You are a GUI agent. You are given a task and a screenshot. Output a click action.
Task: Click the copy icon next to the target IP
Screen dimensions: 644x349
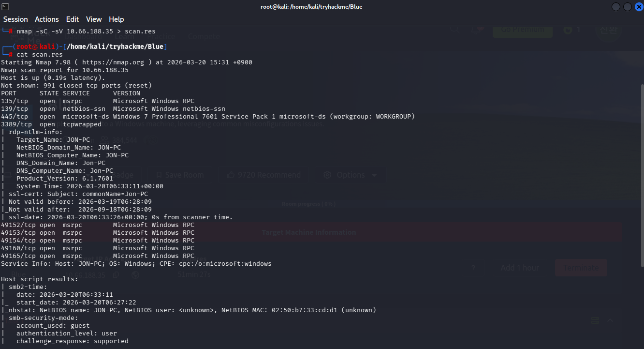pyautogui.click(x=116, y=275)
